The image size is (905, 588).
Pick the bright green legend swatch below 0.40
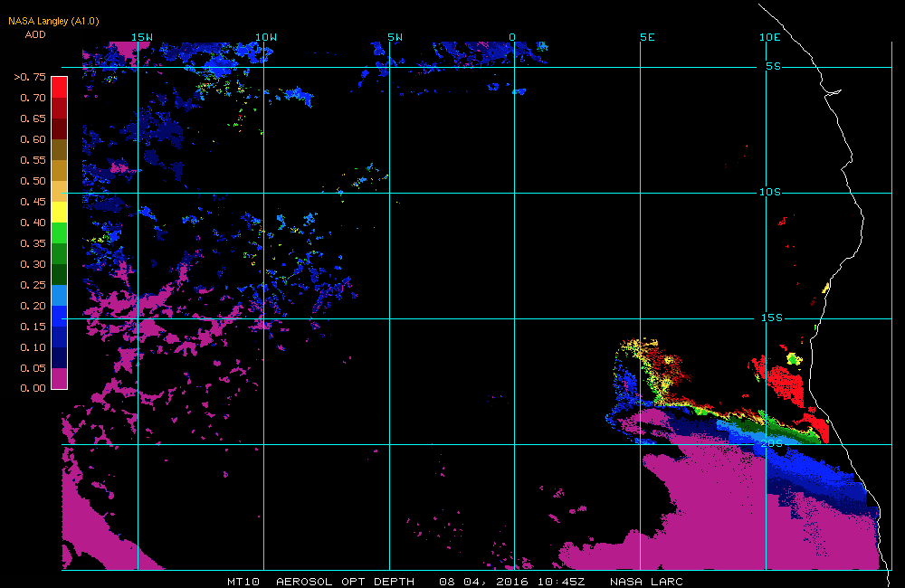60,232
